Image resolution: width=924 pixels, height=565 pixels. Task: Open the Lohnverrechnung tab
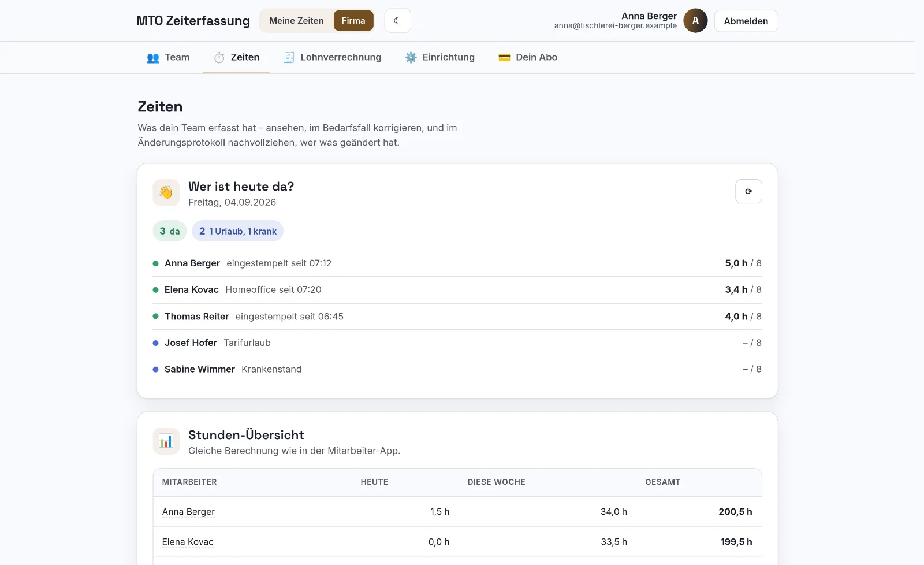pyautogui.click(x=333, y=57)
